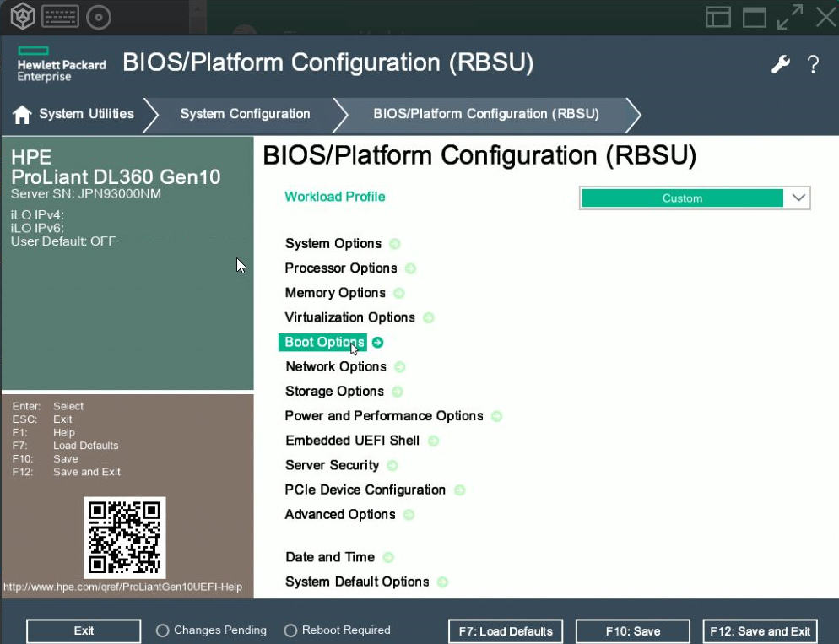Click the virtual media disc icon

coord(99,16)
